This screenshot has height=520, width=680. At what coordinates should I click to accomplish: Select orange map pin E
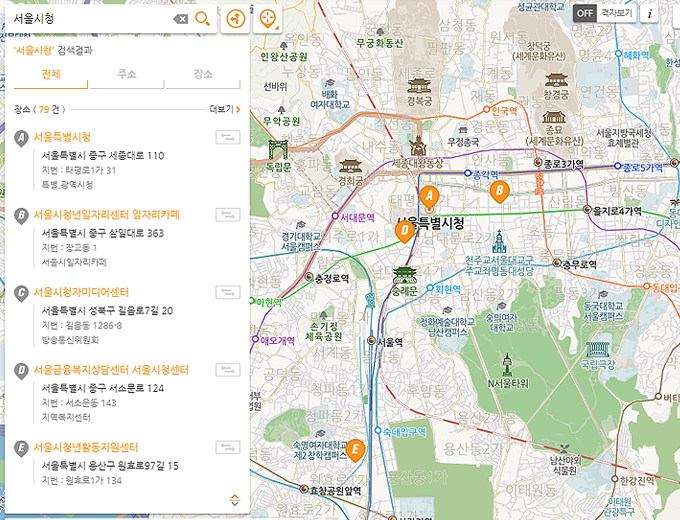(x=355, y=450)
